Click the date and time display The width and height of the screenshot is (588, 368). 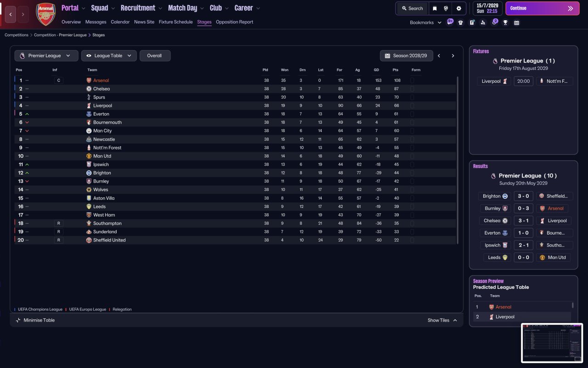(x=487, y=8)
